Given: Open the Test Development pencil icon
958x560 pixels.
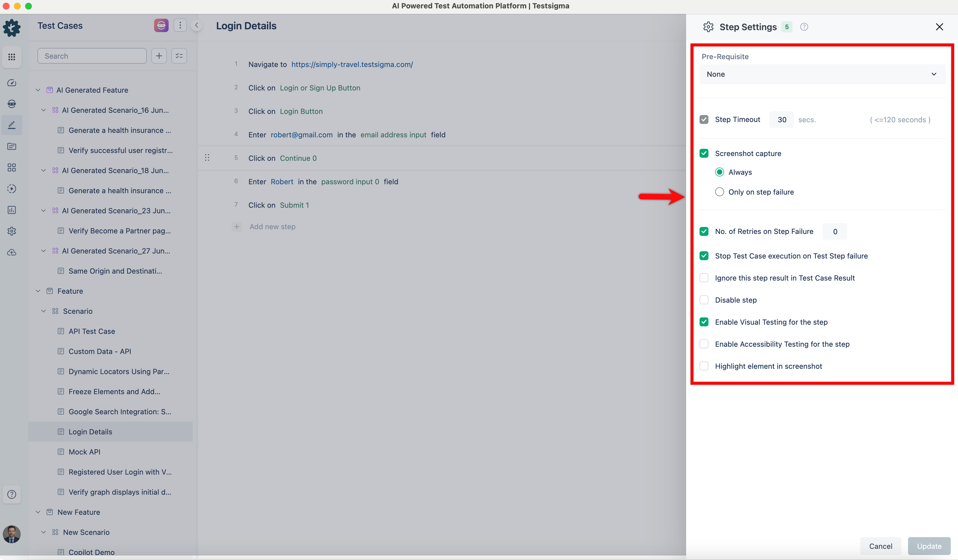Looking at the screenshot, I should coord(12,125).
